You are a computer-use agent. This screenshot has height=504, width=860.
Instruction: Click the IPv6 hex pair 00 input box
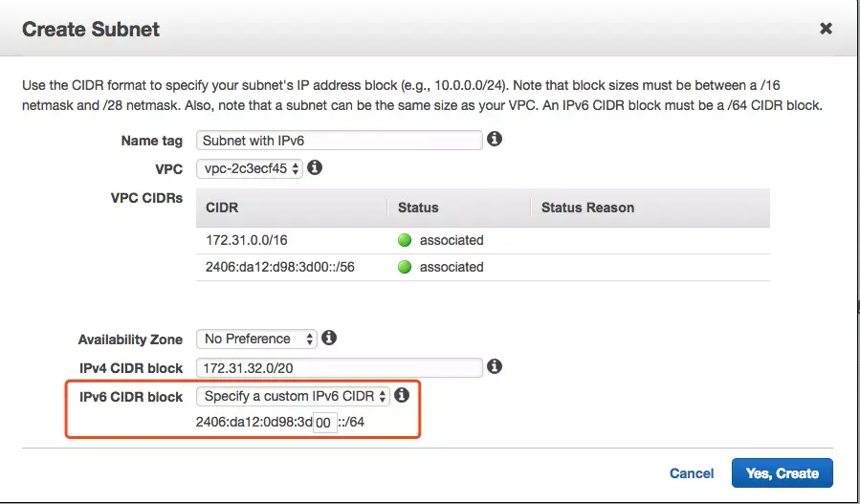pyautogui.click(x=324, y=423)
